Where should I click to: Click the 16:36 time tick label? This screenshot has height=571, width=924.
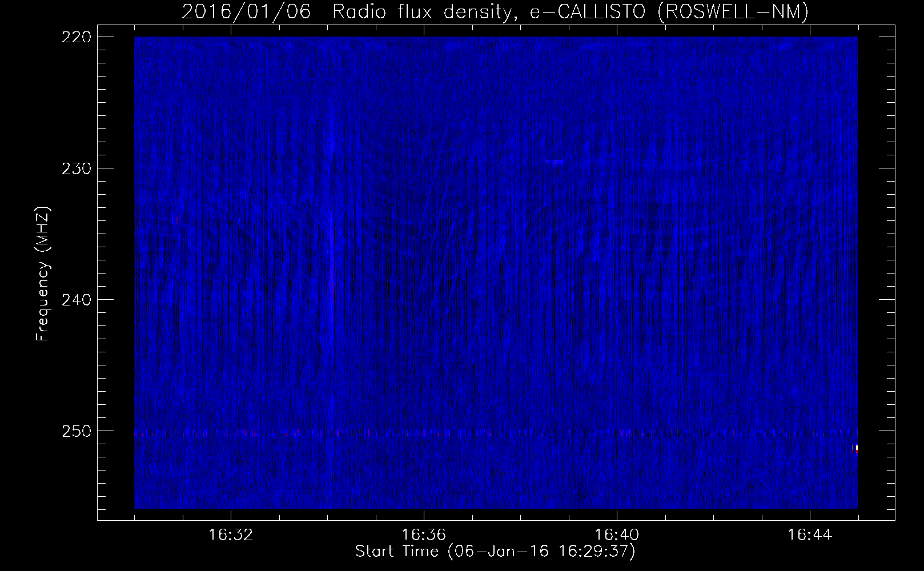(x=424, y=535)
